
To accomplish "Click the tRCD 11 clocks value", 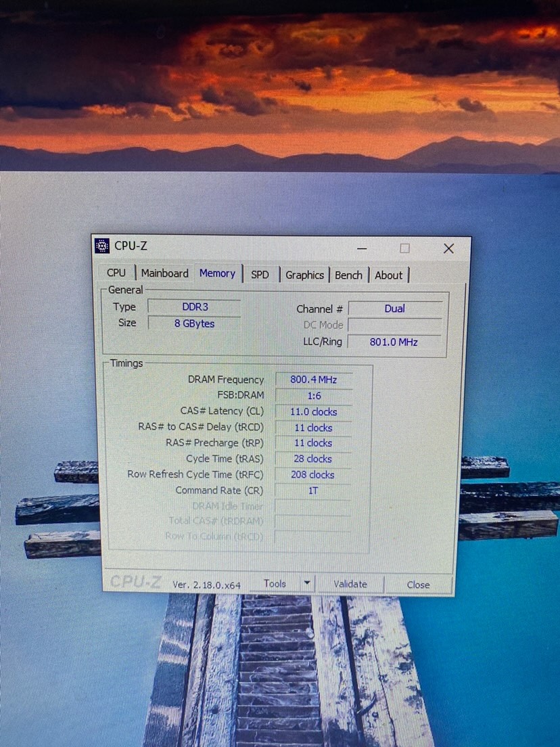I will [313, 428].
